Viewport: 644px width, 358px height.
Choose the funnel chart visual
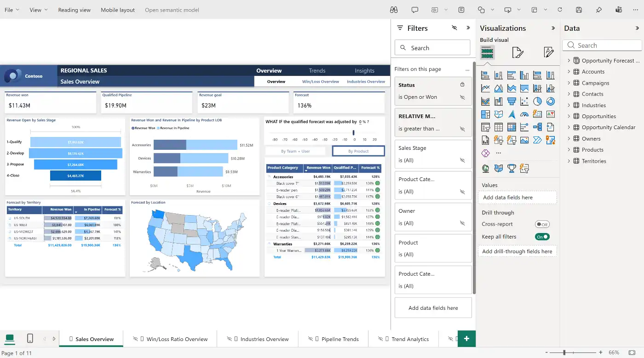tap(511, 101)
